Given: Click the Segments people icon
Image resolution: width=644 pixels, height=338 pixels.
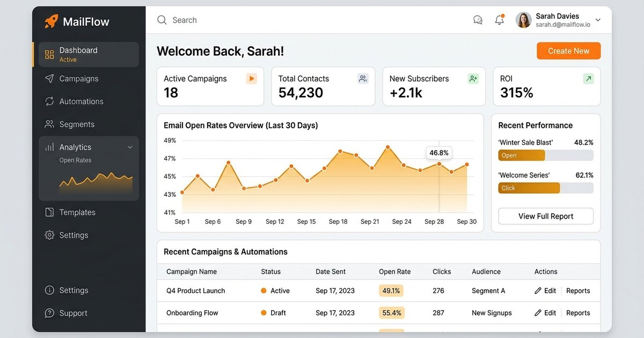Looking at the screenshot, I should (49, 124).
